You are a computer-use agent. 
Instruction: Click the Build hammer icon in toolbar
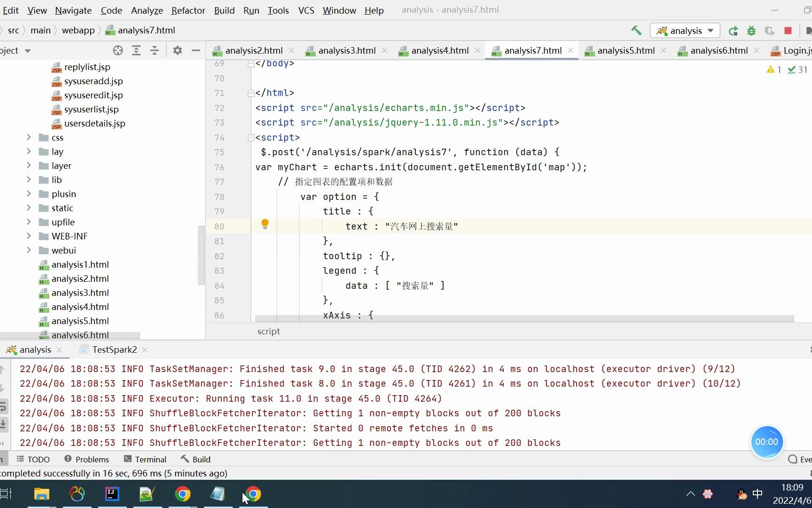[x=636, y=31]
